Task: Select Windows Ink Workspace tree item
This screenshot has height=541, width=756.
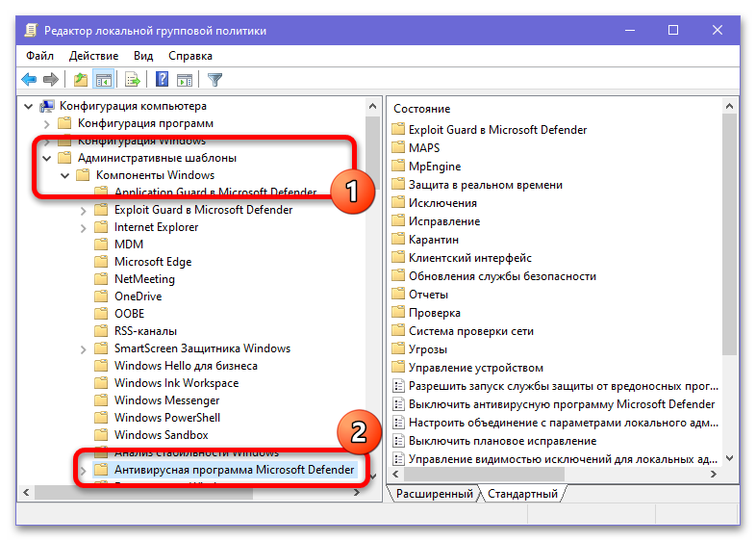Action: click(176, 383)
